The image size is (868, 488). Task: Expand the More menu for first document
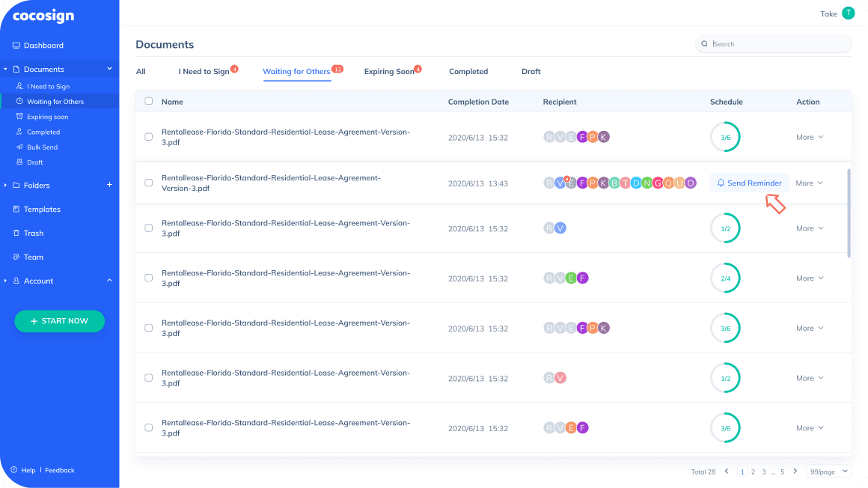[x=810, y=137]
